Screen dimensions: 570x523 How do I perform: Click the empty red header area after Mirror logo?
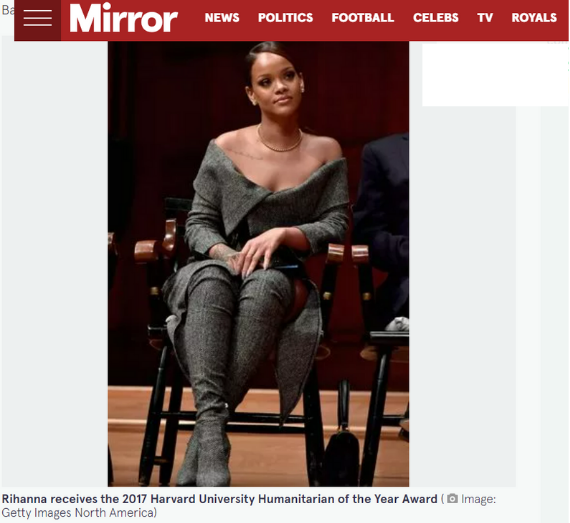(x=191, y=20)
